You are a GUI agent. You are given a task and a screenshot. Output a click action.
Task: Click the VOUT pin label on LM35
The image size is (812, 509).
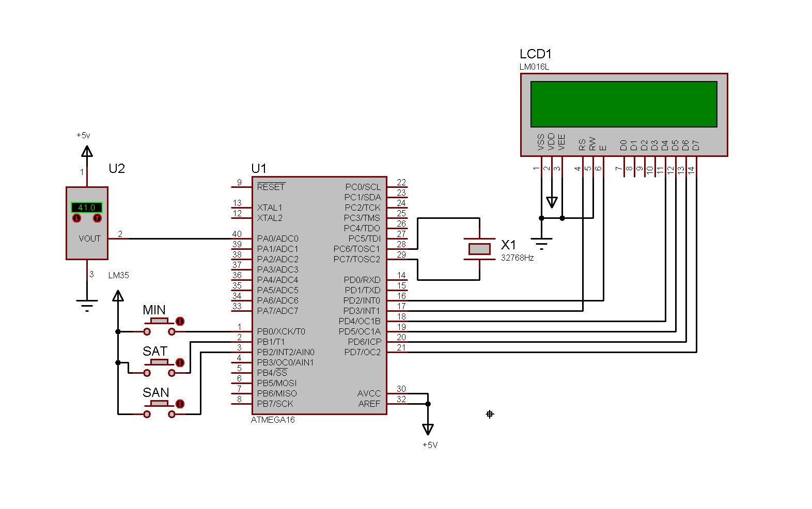pyautogui.click(x=90, y=238)
